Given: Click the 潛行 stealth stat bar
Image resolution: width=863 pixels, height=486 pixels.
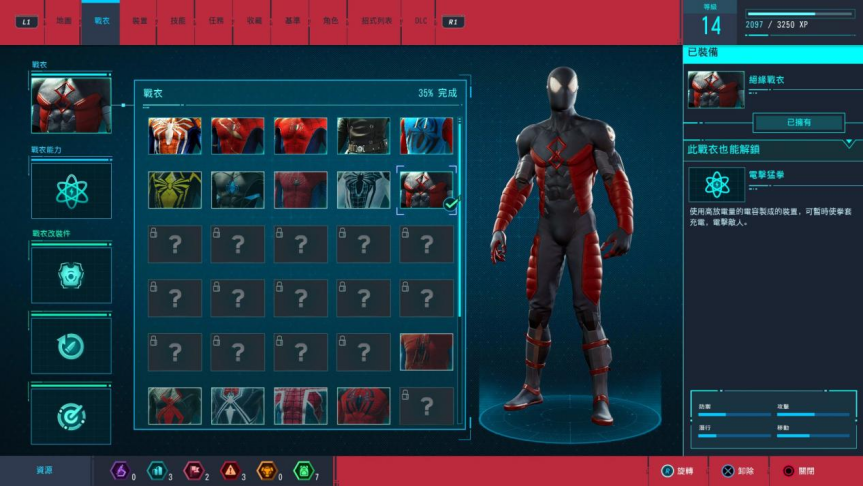Looking at the screenshot, I should [734, 435].
